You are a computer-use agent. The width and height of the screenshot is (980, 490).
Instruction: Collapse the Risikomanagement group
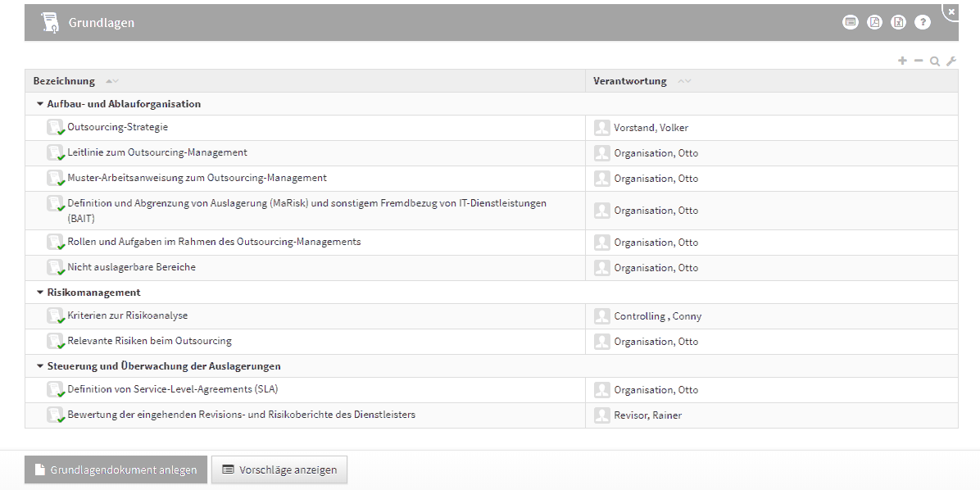40,293
